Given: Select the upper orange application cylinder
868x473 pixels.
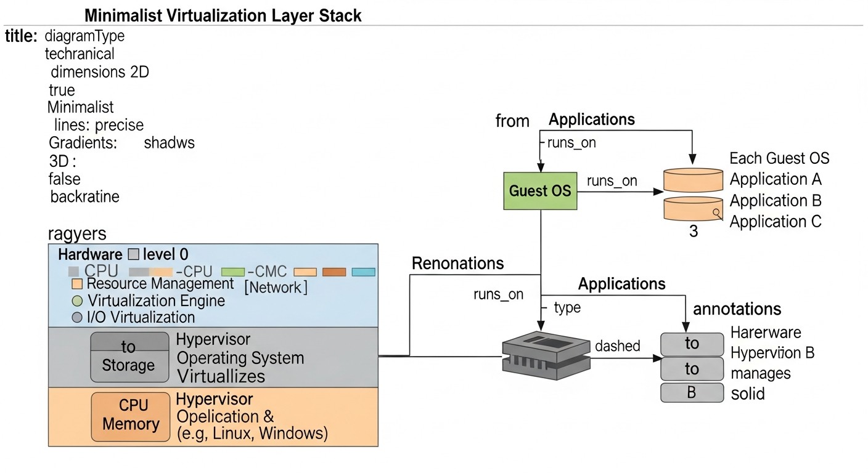Looking at the screenshot, I should point(693,180).
